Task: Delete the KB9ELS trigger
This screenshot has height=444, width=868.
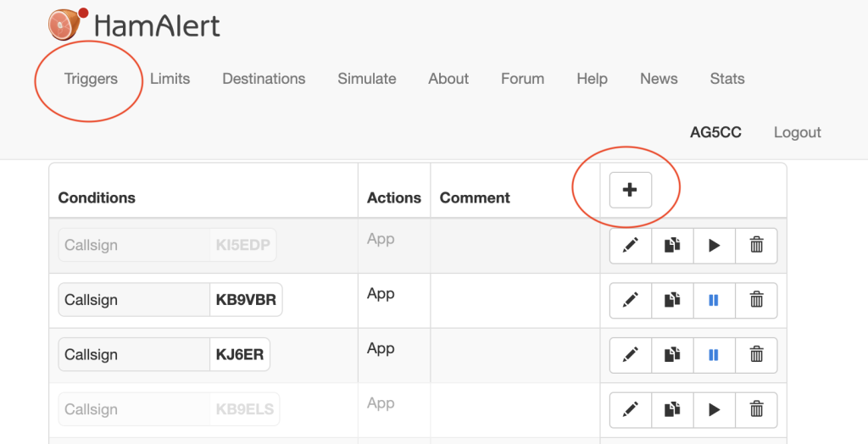Action: (756, 410)
